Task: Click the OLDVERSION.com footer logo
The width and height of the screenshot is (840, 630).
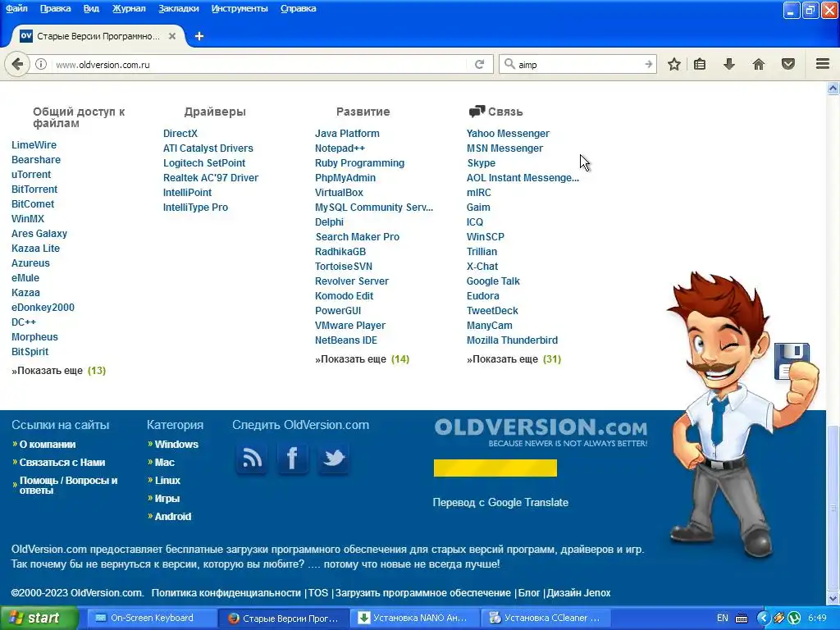Action: 541,432
